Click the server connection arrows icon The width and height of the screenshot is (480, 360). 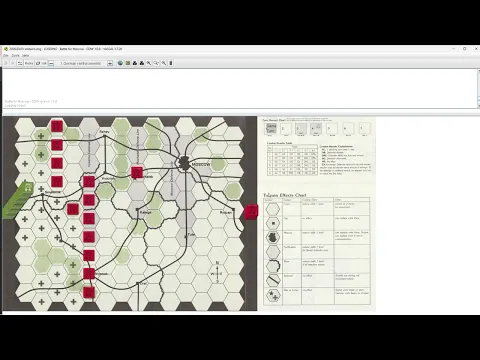point(20,63)
